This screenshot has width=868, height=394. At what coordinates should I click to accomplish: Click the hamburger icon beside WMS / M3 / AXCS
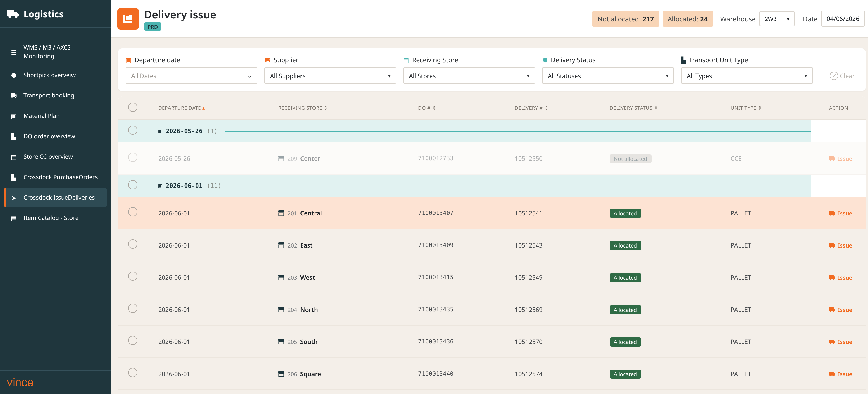coord(14,52)
